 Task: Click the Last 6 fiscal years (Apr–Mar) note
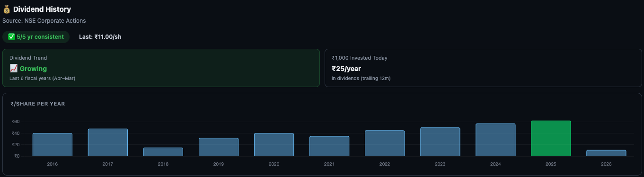click(x=43, y=78)
